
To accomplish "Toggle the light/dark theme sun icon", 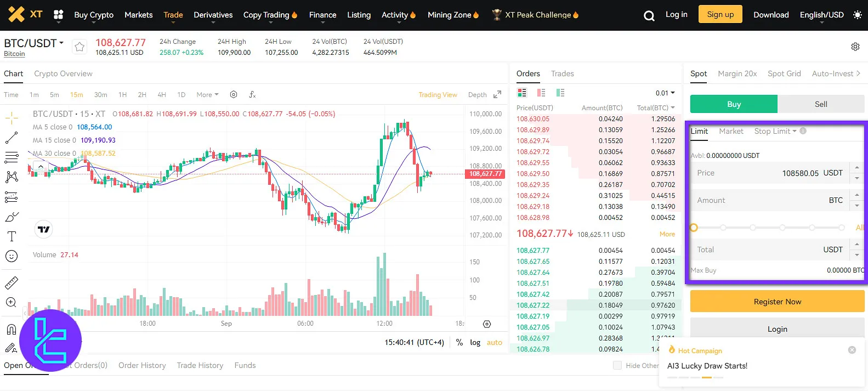I will pos(858,15).
